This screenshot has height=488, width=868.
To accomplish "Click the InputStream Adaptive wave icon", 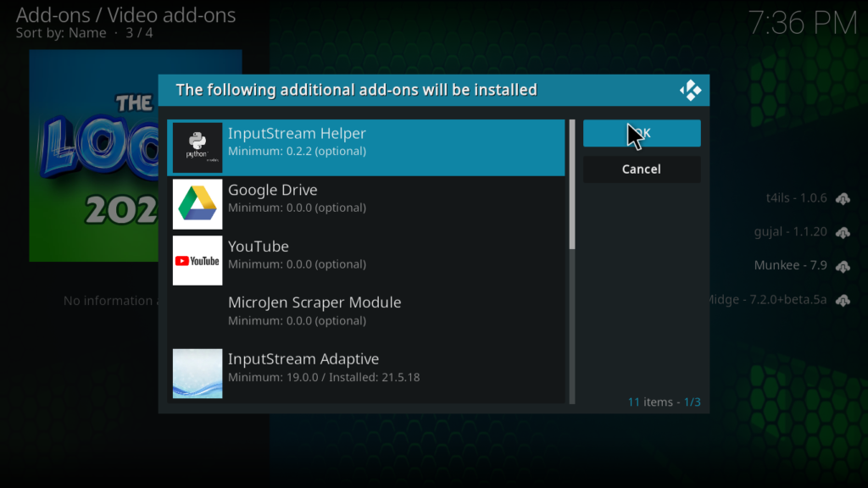I will pos(198,374).
